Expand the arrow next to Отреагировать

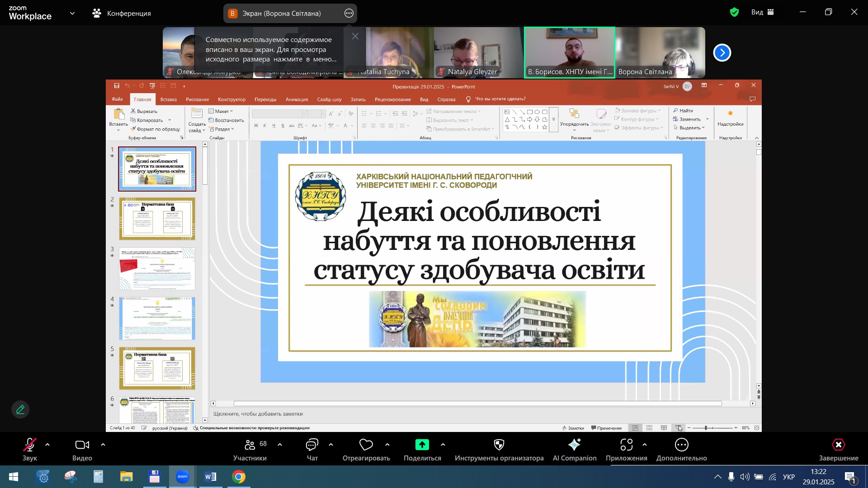pyautogui.click(x=387, y=445)
